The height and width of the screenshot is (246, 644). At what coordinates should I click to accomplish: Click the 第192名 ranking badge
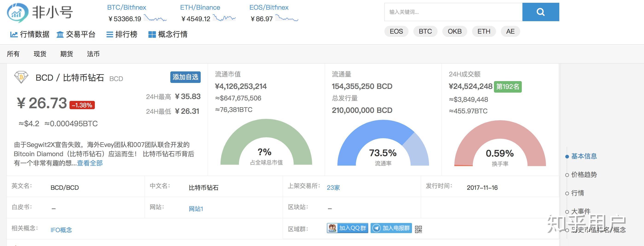(x=508, y=87)
